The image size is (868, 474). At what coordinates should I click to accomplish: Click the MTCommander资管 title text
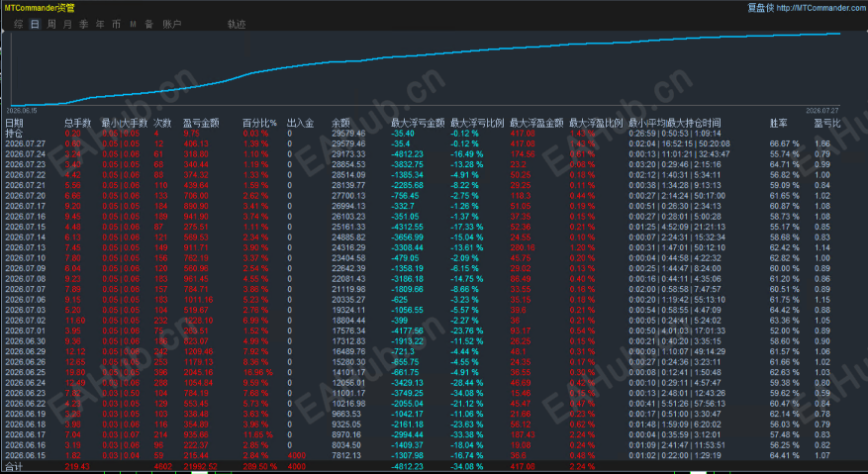tap(40, 8)
